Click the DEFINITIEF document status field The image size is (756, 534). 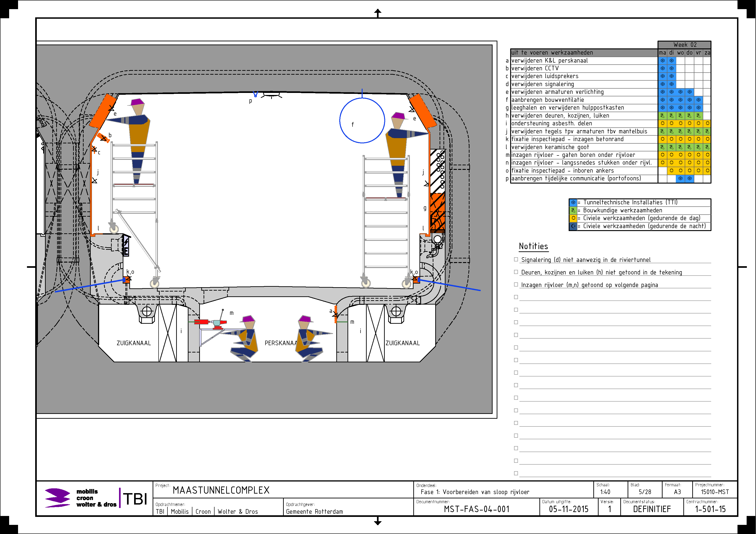652,509
